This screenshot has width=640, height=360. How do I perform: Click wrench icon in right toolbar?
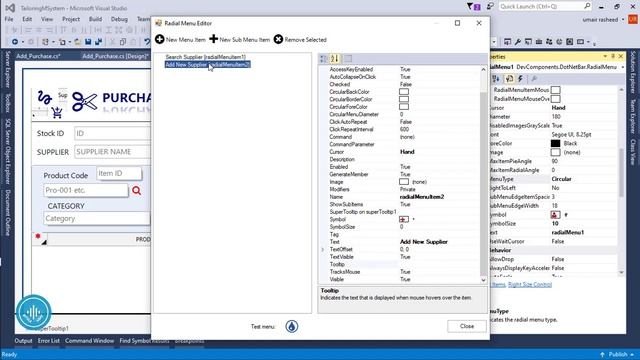[518, 42]
